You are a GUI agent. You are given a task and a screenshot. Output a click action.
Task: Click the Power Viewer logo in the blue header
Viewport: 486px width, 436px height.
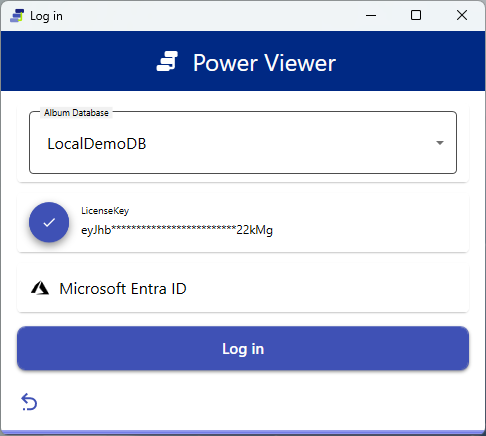point(167,61)
